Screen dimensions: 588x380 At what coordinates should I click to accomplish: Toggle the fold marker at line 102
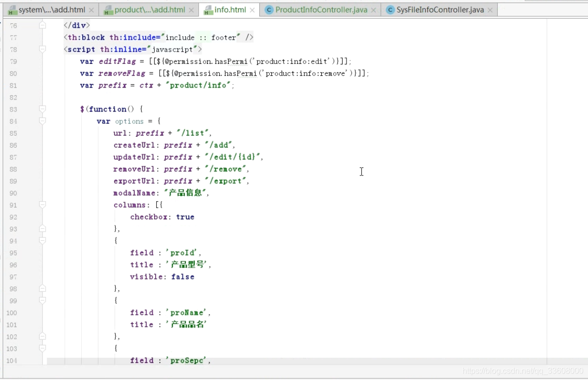(42, 336)
